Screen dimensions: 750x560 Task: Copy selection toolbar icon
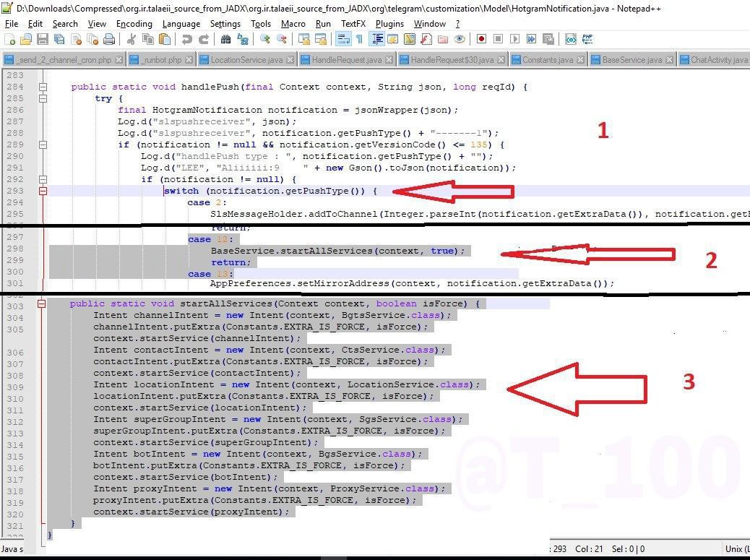coord(148,39)
